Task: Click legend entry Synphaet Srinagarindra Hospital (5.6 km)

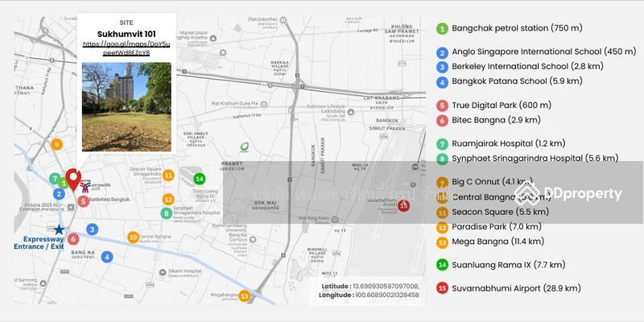Action: coord(535,158)
